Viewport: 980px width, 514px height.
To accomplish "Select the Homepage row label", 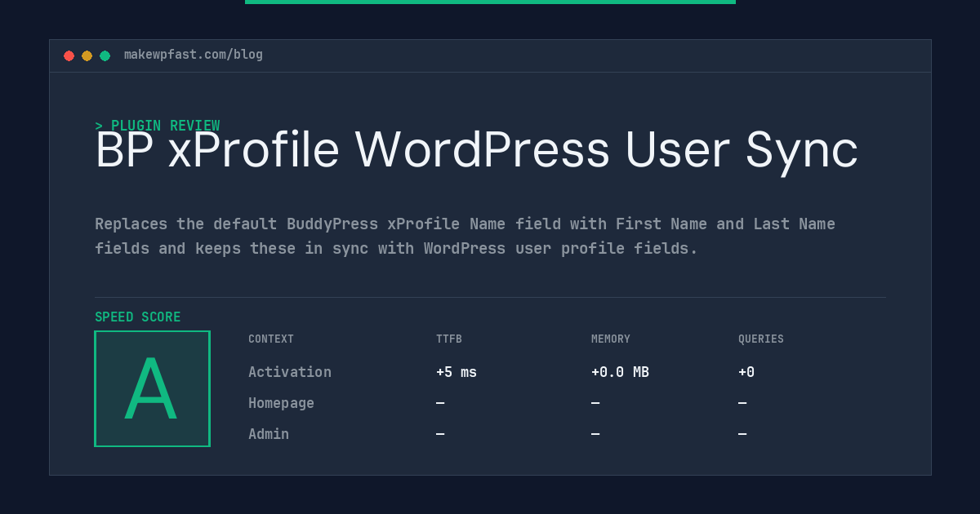I will (281, 403).
